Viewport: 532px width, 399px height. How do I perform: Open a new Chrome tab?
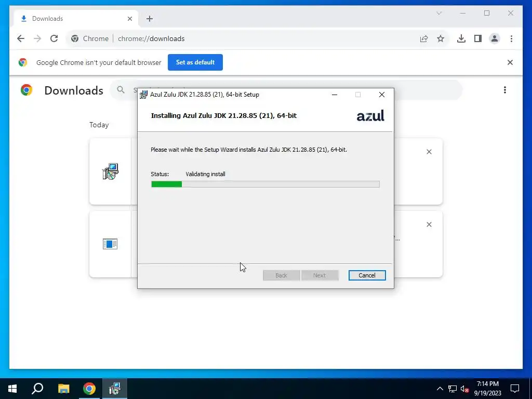click(150, 19)
